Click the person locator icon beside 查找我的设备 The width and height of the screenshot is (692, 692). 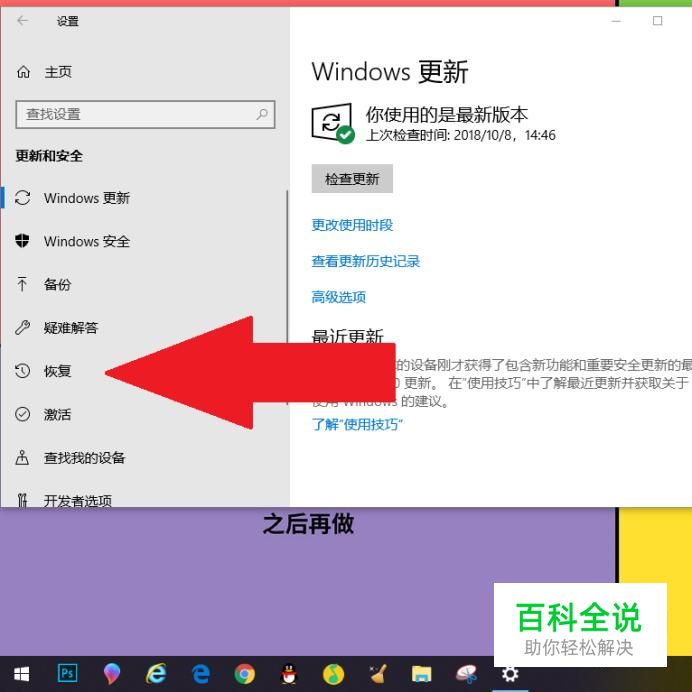click(x=22, y=457)
